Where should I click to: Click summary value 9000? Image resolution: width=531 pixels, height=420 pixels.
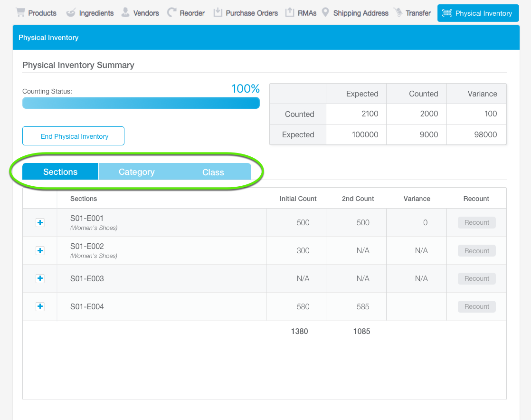pos(429,134)
